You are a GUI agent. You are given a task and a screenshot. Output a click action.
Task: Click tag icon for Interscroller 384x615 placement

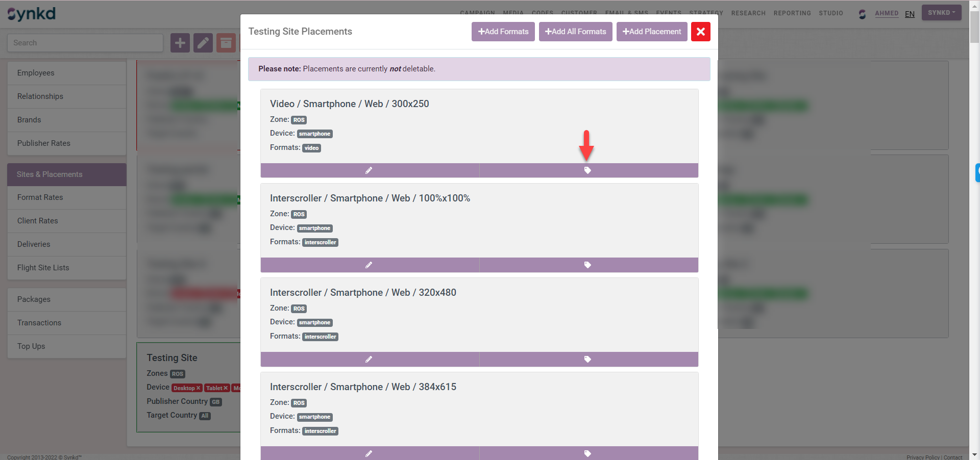tap(587, 453)
